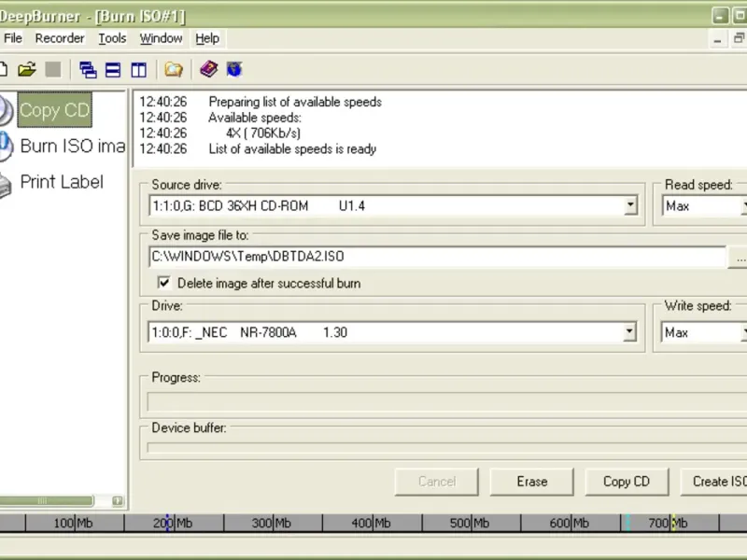Image resolution: width=747 pixels, height=560 pixels.
Task: Open a project with the folder icon
Action: [x=27, y=69]
